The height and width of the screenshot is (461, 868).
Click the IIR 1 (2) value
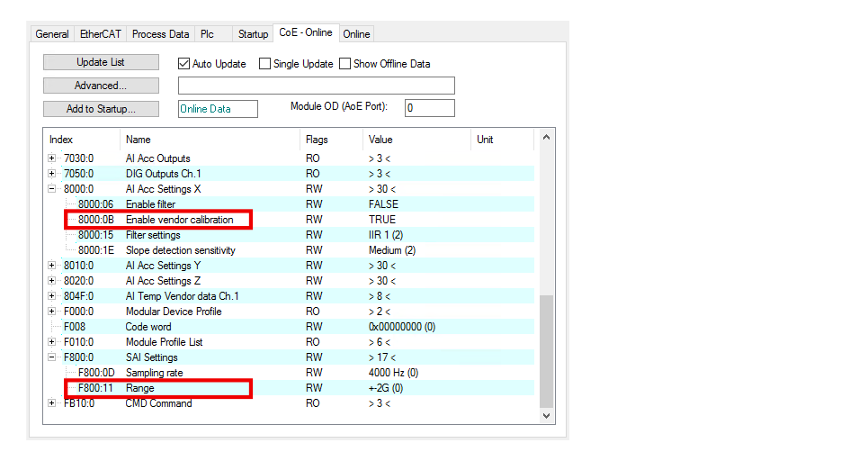(386, 235)
